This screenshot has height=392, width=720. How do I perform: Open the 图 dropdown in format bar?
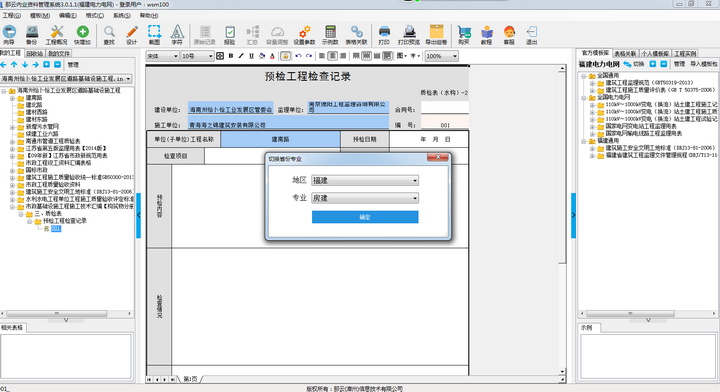402,56
